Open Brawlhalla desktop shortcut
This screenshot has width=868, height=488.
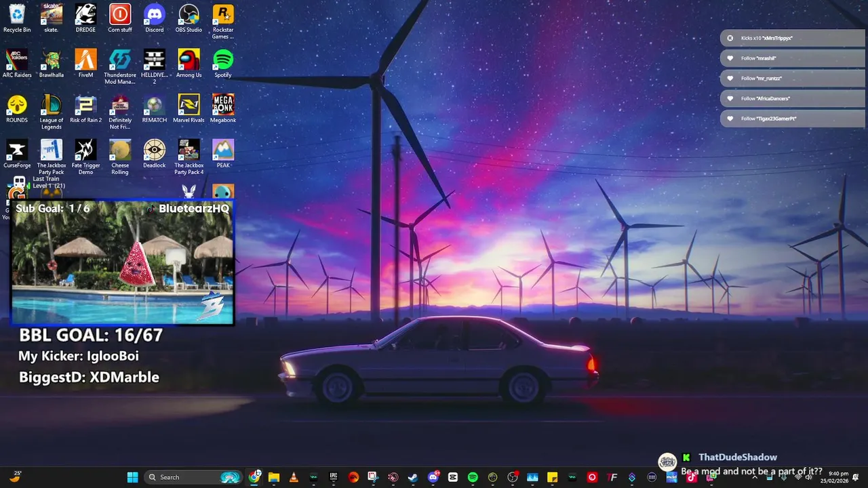point(52,64)
